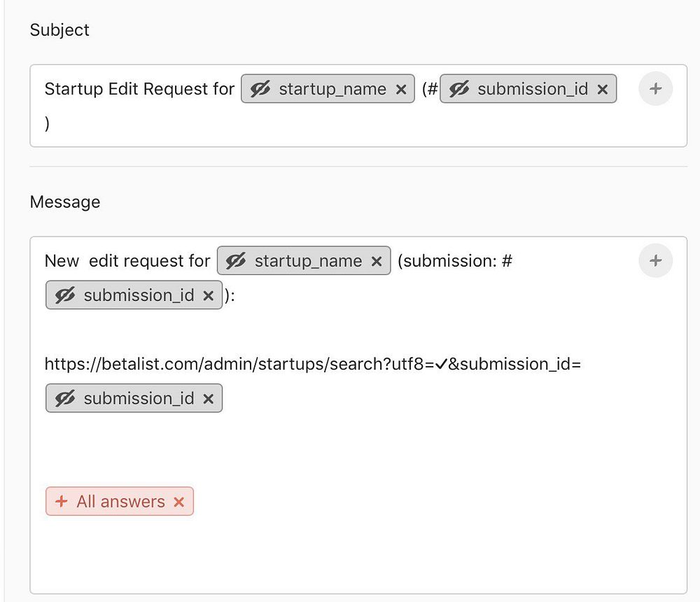
Task: Select the All answers variable tag
Action: [120, 502]
